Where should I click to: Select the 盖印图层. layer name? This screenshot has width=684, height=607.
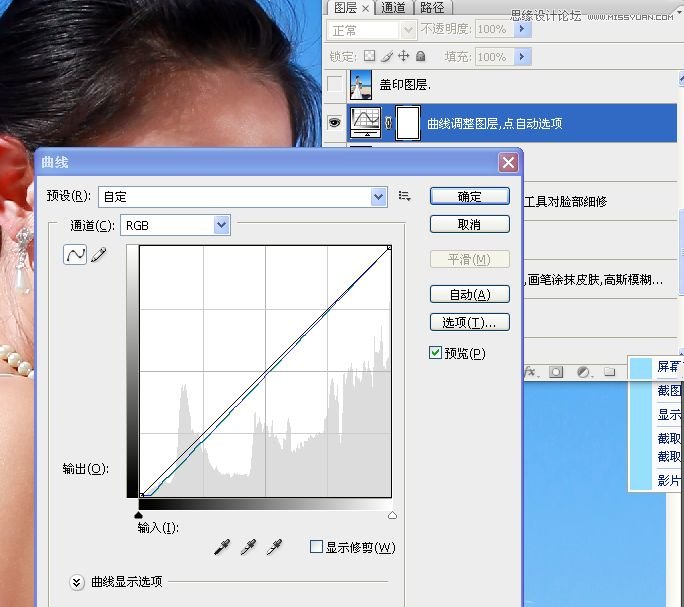pyautogui.click(x=405, y=85)
